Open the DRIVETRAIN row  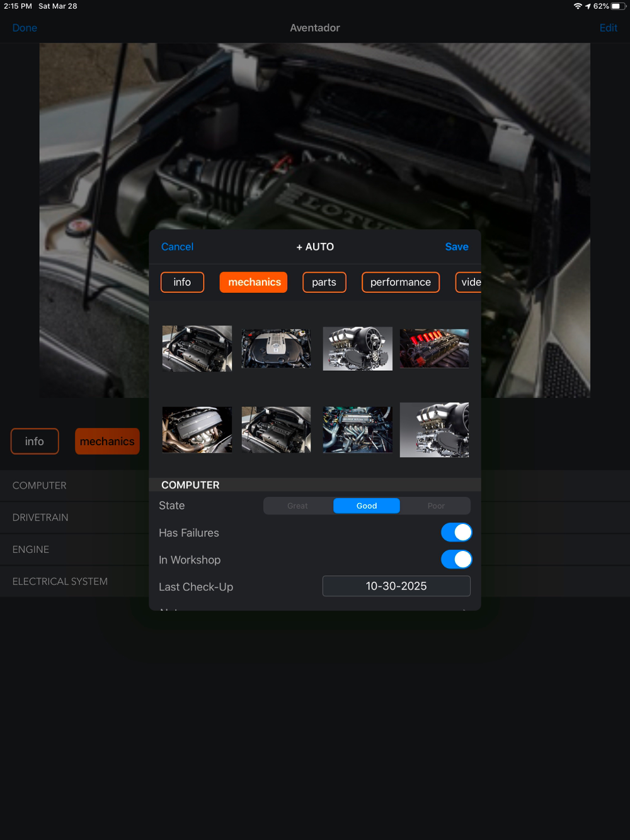(x=74, y=518)
